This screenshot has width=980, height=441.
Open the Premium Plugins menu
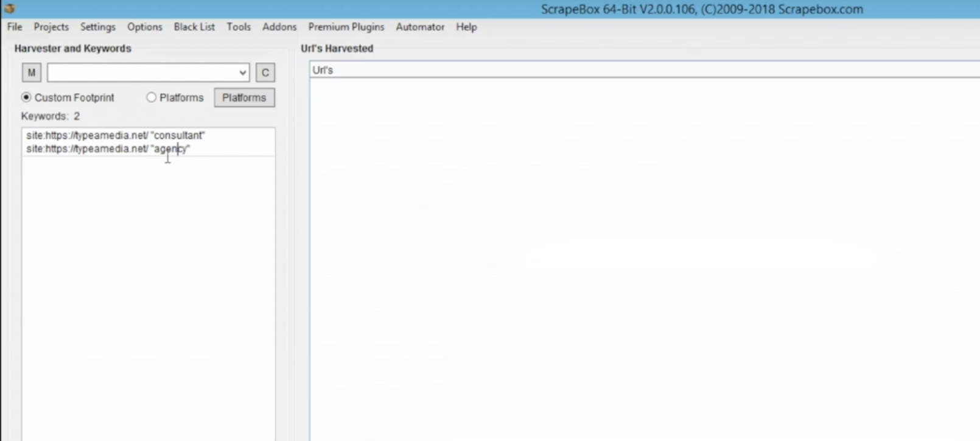pyautogui.click(x=346, y=27)
